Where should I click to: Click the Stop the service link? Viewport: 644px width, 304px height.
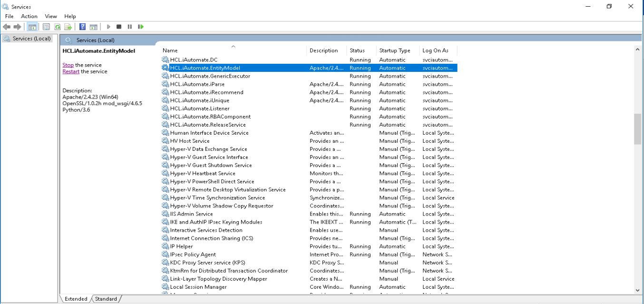click(68, 65)
